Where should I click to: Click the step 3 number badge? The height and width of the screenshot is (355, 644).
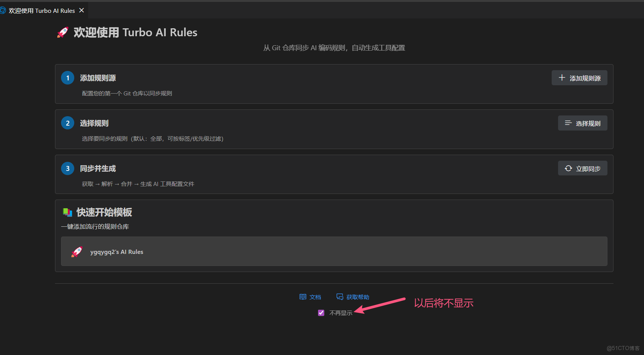click(68, 168)
